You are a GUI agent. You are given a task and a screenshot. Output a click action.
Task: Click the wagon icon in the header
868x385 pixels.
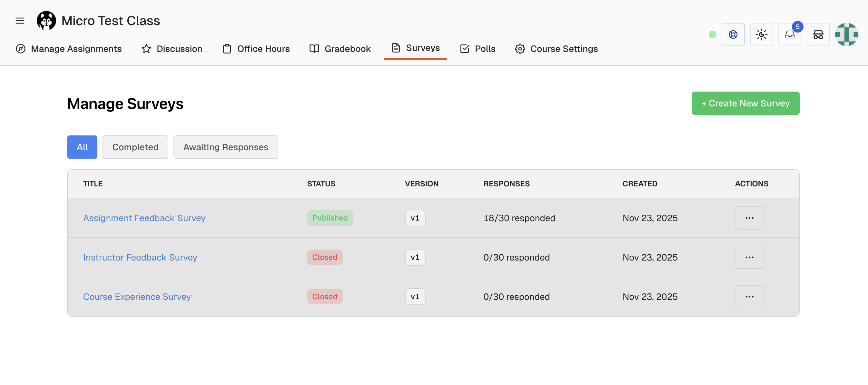(x=818, y=35)
